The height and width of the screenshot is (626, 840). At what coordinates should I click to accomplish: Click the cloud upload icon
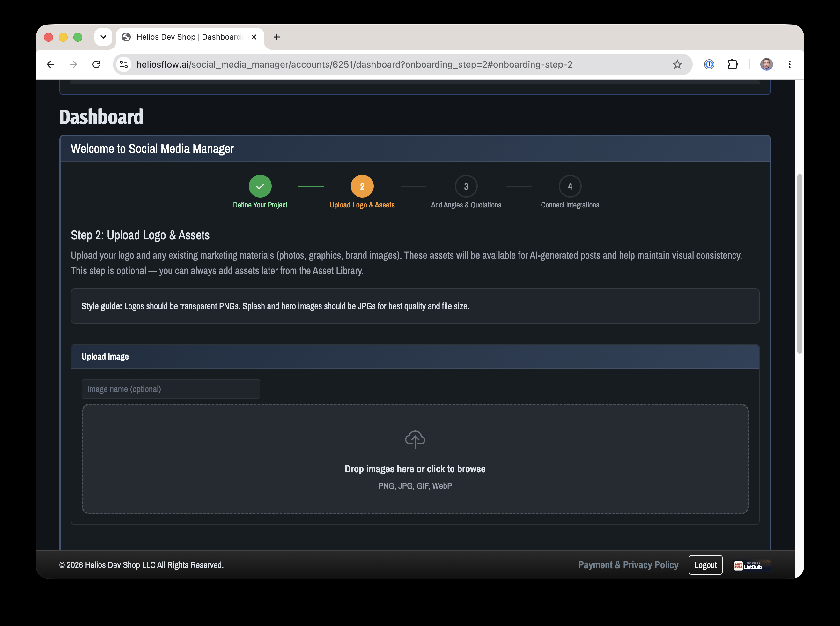(x=415, y=440)
